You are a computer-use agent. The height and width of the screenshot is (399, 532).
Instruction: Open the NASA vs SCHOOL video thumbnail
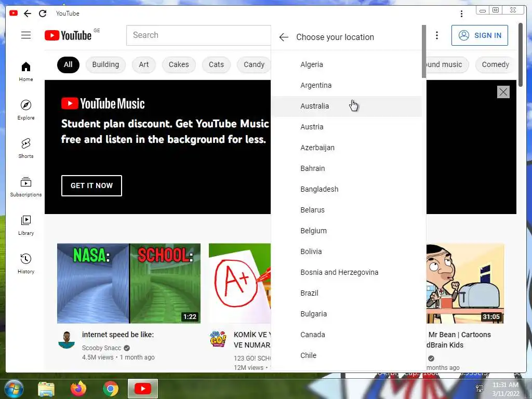129,283
